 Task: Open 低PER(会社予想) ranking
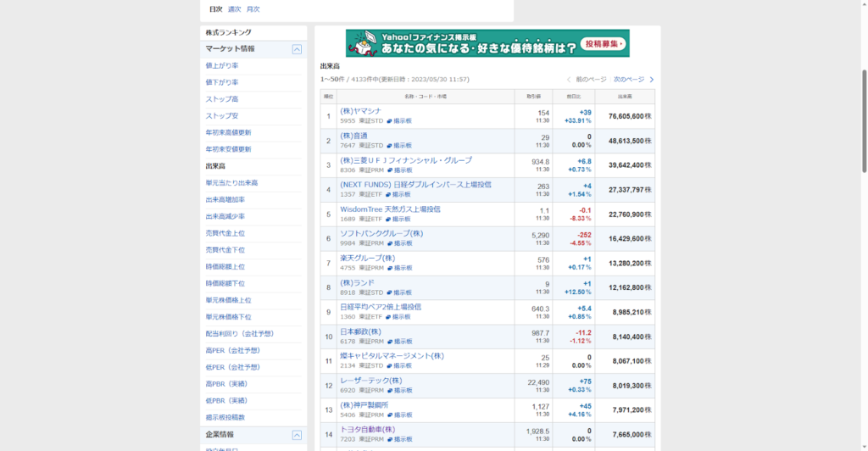pyautogui.click(x=233, y=367)
